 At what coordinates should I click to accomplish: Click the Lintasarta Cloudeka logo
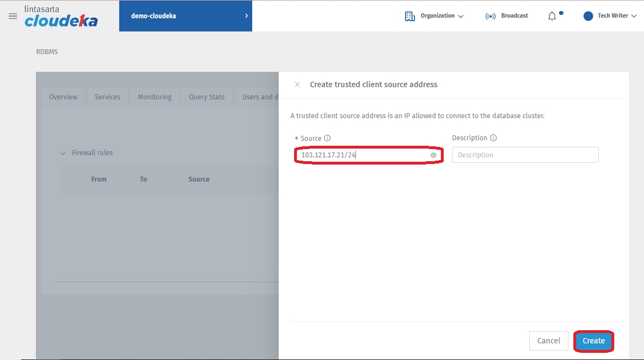tap(61, 17)
